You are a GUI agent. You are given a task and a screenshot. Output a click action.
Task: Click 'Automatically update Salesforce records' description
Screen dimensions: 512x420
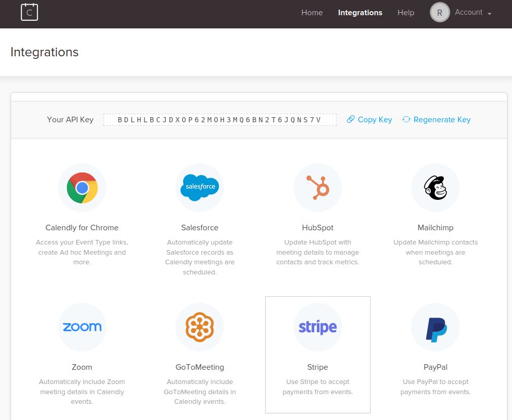[x=200, y=257]
